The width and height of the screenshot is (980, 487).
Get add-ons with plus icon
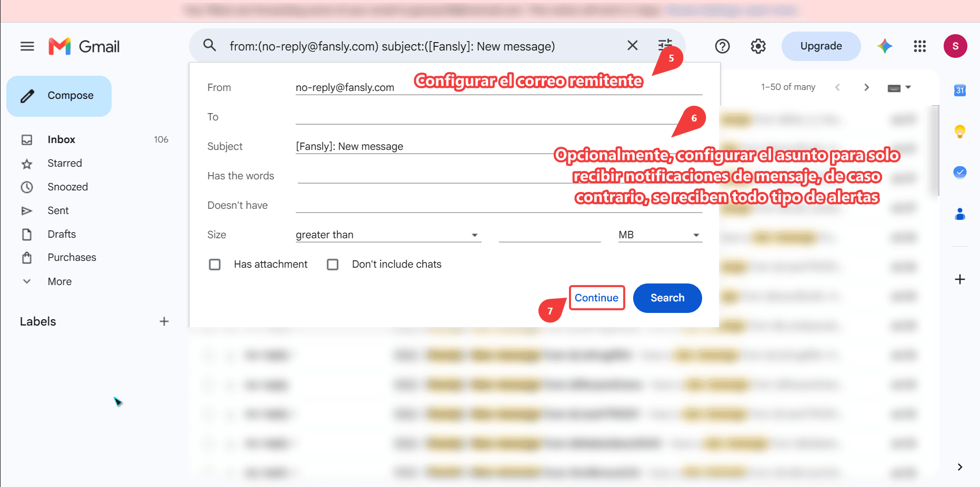[960, 279]
